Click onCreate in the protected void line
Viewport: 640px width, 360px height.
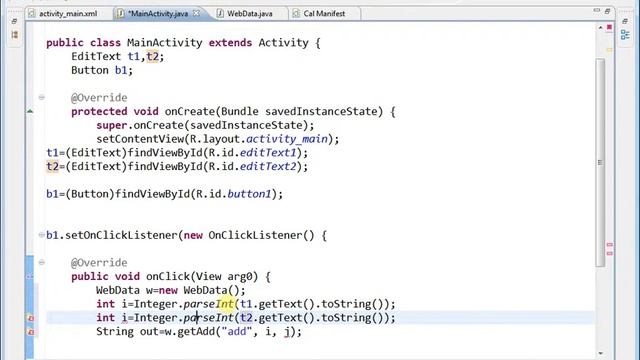(x=189, y=111)
